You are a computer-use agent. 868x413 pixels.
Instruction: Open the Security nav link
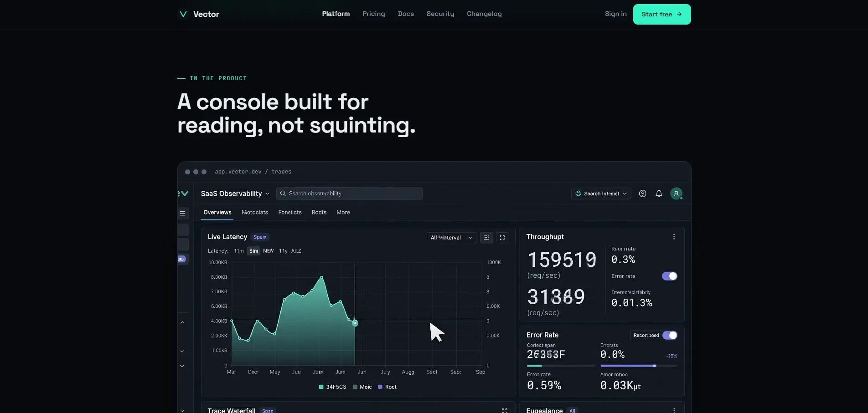pyautogui.click(x=440, y=14)
